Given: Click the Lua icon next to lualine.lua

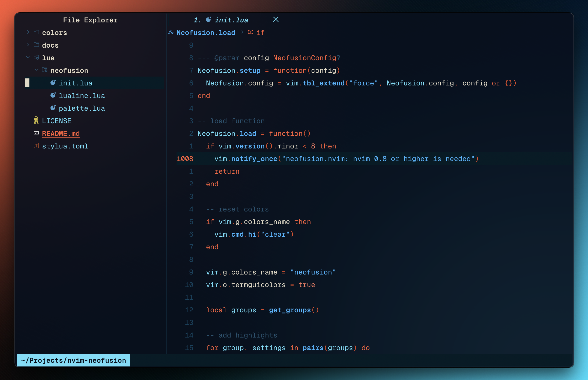Looking at the screenshot, I should [x=53, y=95].
